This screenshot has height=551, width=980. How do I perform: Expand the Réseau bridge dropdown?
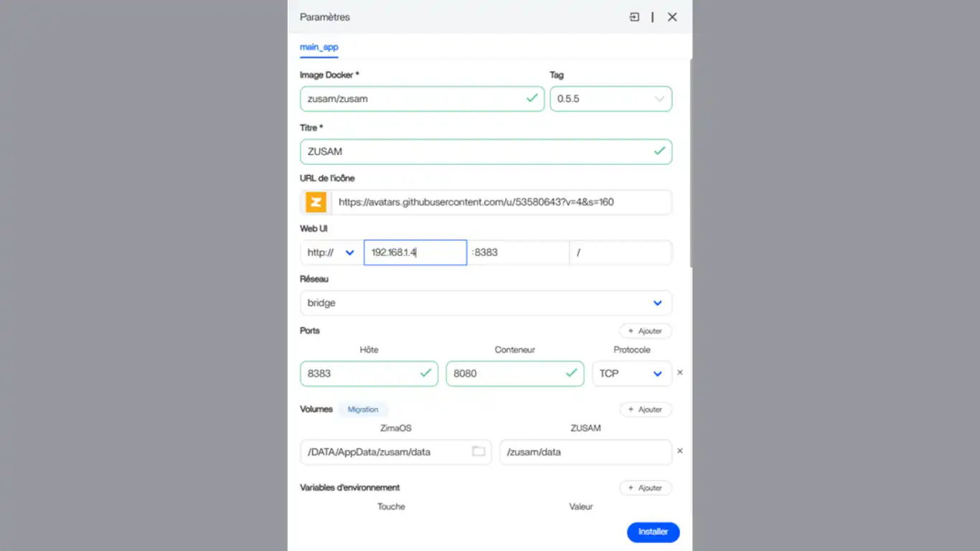486,303
